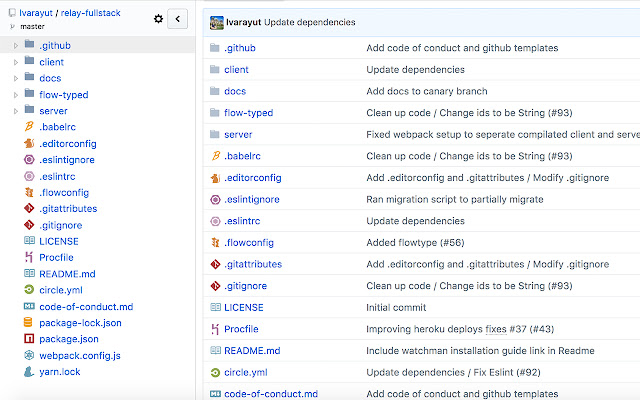Viewport: 640px width, 400px height.
Task: Open yarn.lock file in sidebar tree
Action: pyautogui.click(x=60, y=372)
